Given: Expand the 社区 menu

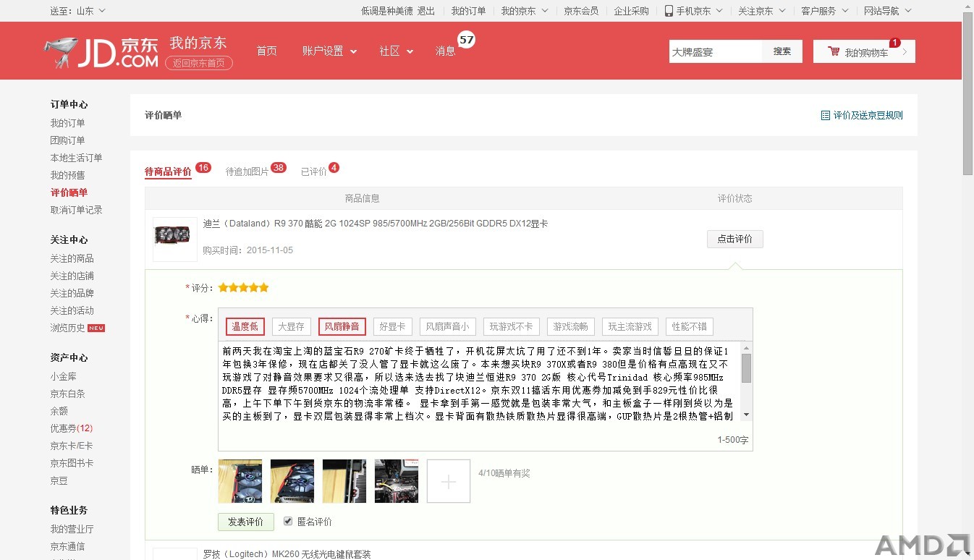Looking at the screenshot, I should (396, 51).
